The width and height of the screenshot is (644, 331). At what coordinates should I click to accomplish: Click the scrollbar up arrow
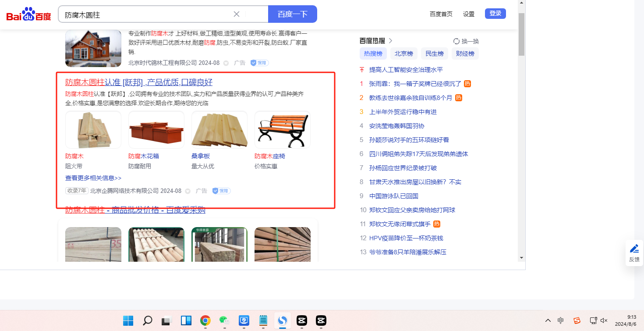point(521,3)
